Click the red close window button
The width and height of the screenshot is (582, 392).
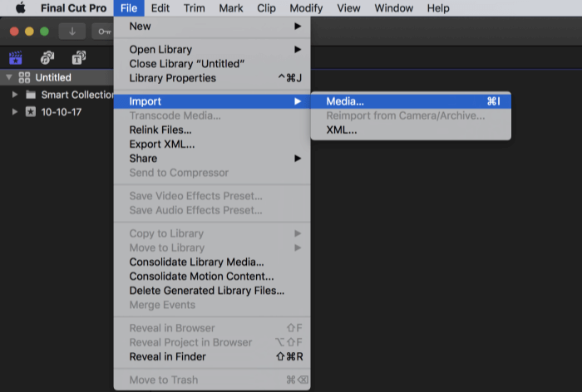[14, 32]
